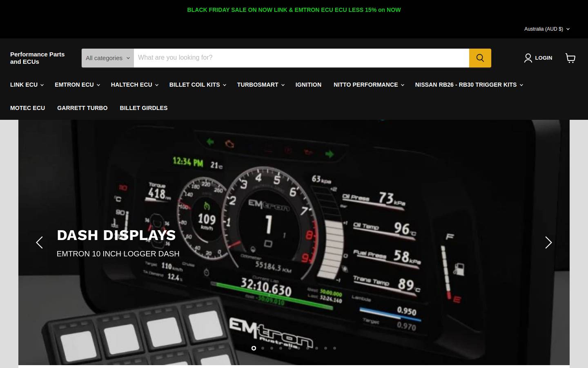The height and width of the screenshot is (368, 588).
Task: Select the fourth slideshow pagination dot
Action: pos(281,348)
